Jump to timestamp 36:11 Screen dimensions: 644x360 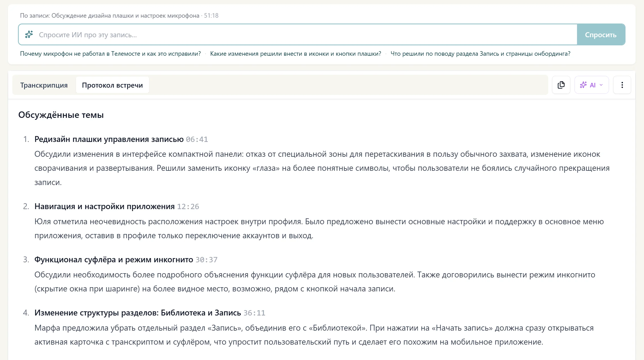pyautogui.click(x=254, y=313)
